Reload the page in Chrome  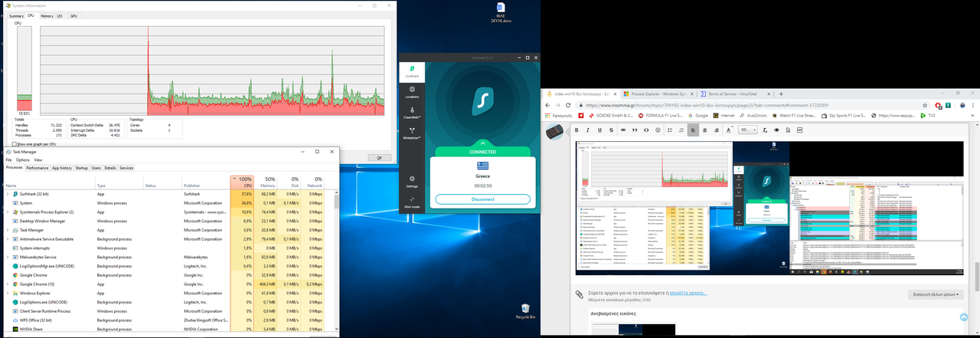click(574, 105)
